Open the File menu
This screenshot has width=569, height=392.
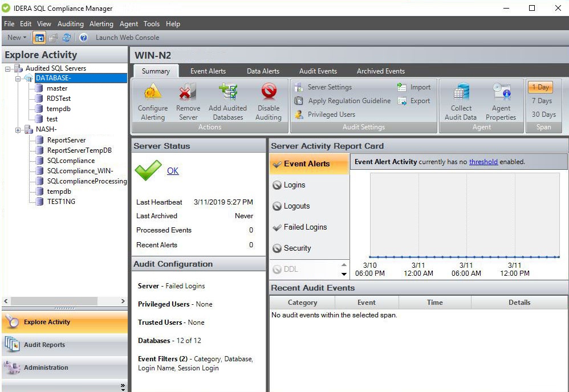[9, 23]
